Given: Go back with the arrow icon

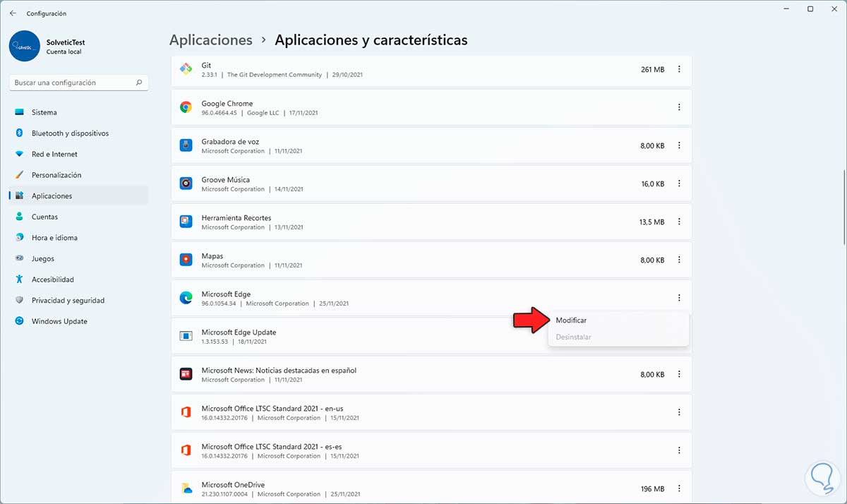Looking at the screenshot, I should point(13,13).
